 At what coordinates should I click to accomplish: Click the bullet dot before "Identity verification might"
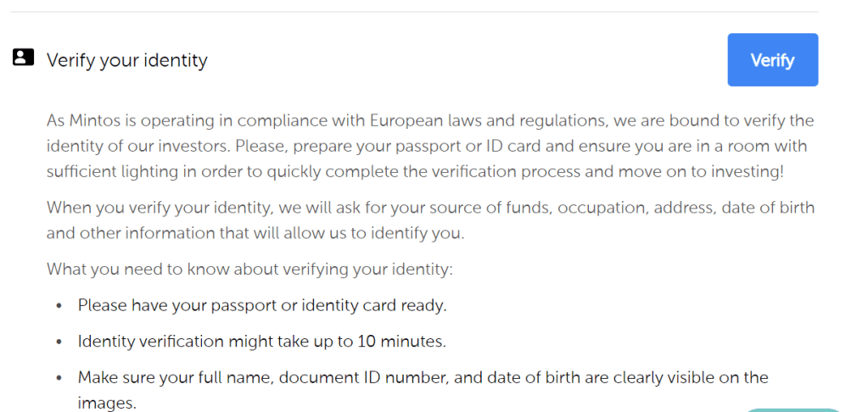coord(59,342)
